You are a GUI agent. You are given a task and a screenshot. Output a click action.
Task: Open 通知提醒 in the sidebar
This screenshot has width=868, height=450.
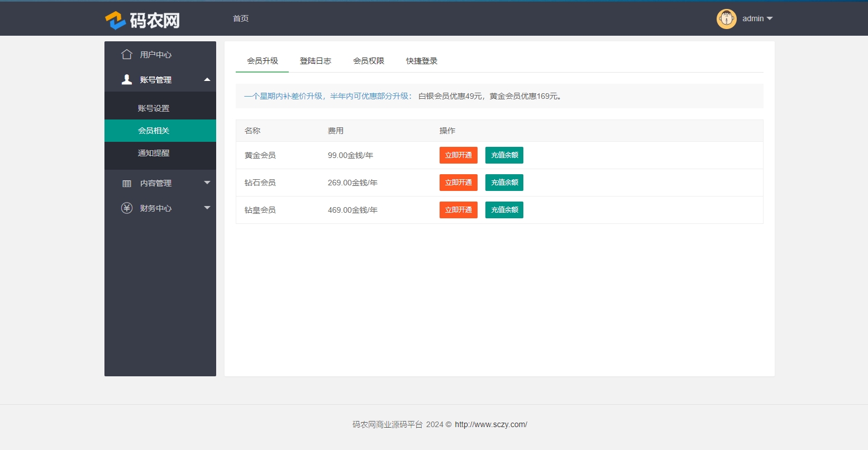pos(154,153)
